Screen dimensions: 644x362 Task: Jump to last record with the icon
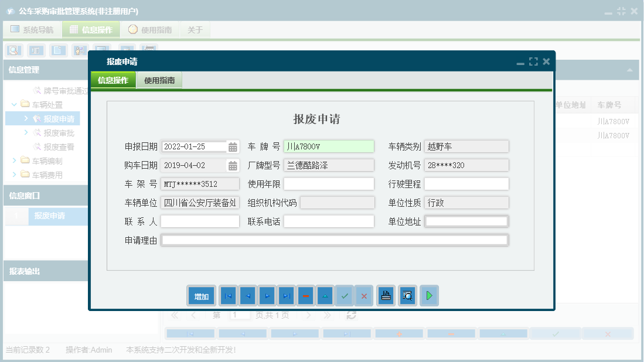click(287, 296)
